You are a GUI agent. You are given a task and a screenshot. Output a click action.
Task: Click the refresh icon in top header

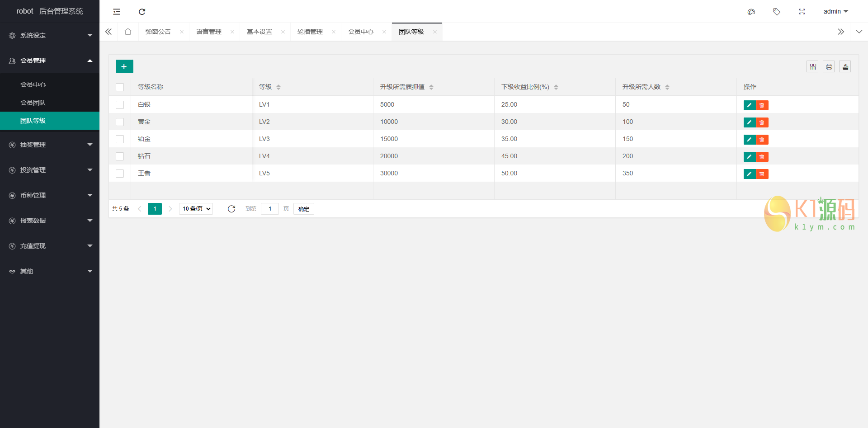click(x=142, y=12)
